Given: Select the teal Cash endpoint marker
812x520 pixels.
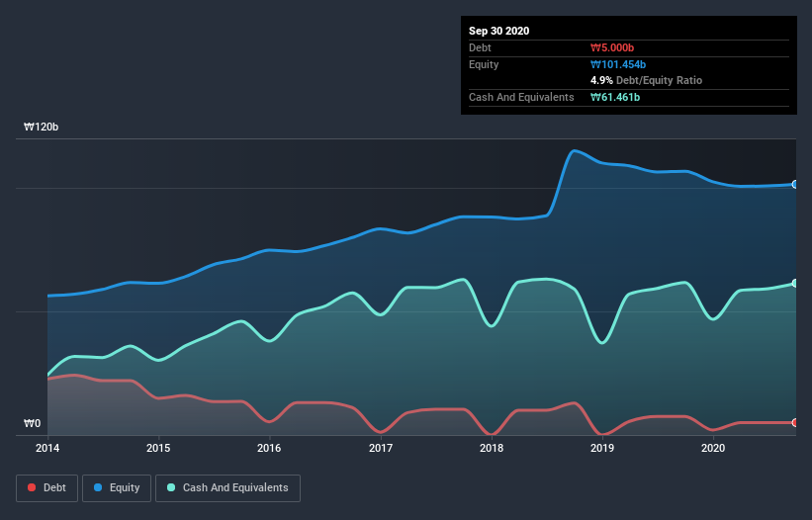Looking at the screenshot, I should [x=795, y=283].
